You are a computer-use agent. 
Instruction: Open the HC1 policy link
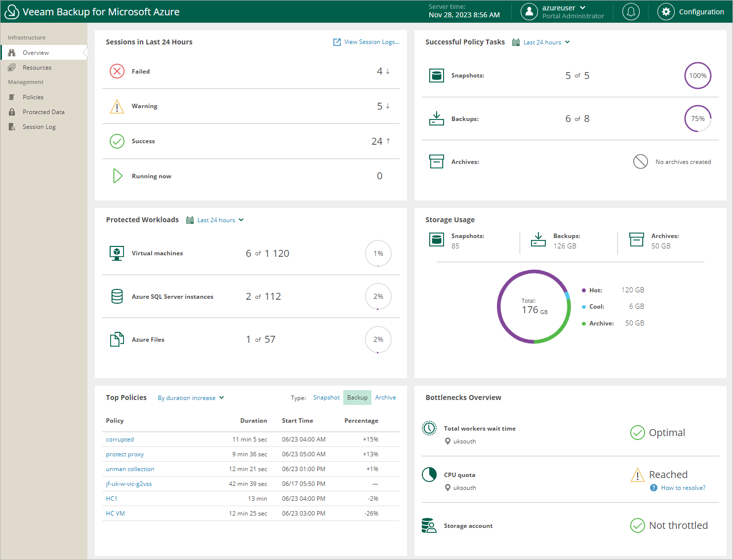click(112, 499)
